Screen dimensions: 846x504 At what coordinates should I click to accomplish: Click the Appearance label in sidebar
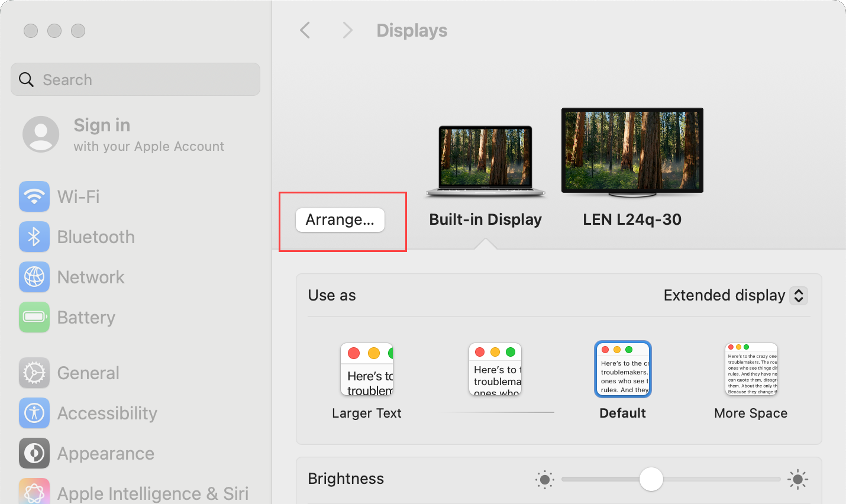point(106,453)
